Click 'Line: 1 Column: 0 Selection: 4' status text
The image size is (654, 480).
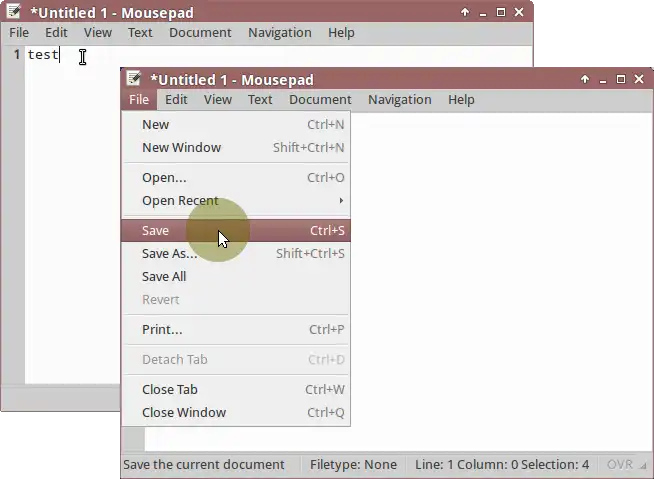pyautogui.click(x=502, y=465)
